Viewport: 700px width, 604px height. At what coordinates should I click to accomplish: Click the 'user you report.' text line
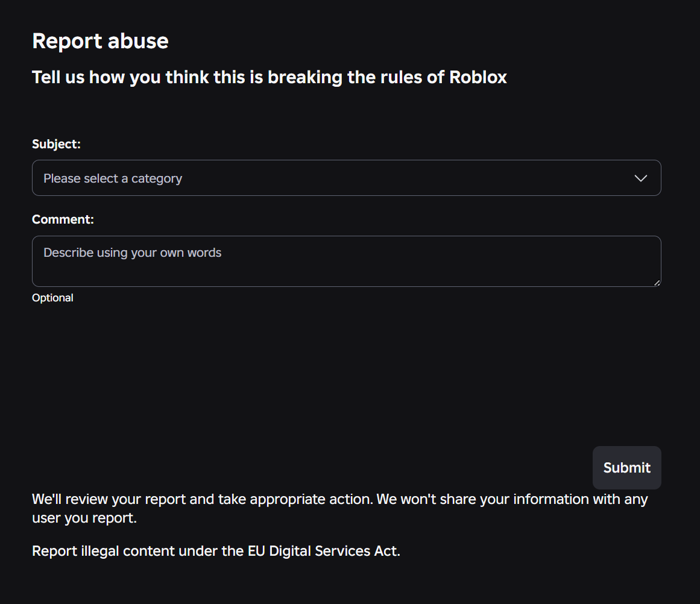pyautogui.click(x=84, y=518)
